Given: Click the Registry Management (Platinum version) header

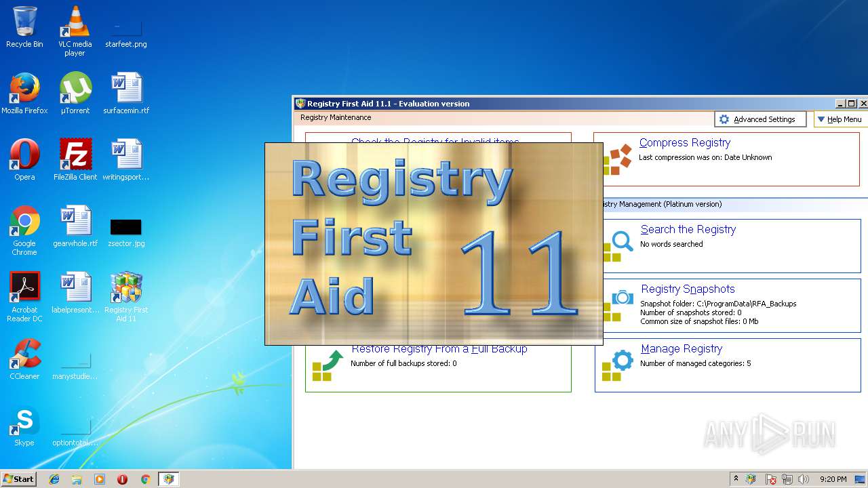Looking at the screenshot, I should pos(662,204).
